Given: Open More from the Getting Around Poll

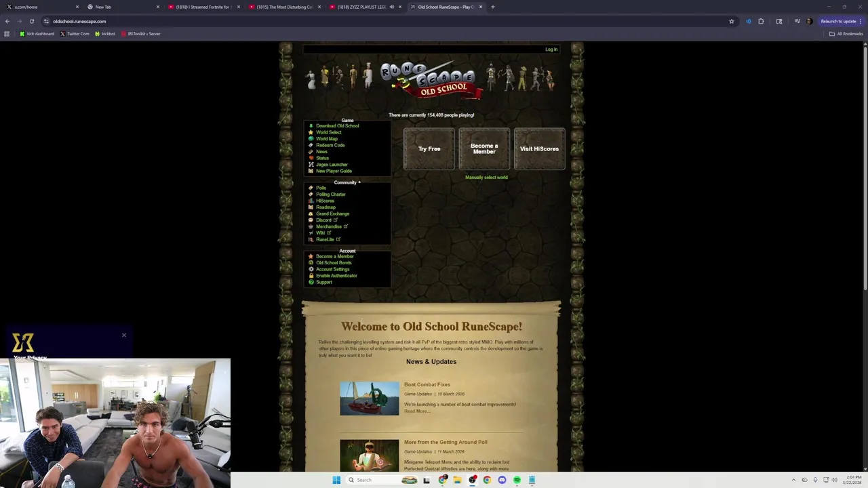Looking at the screenshot, I should coord(446,442).
